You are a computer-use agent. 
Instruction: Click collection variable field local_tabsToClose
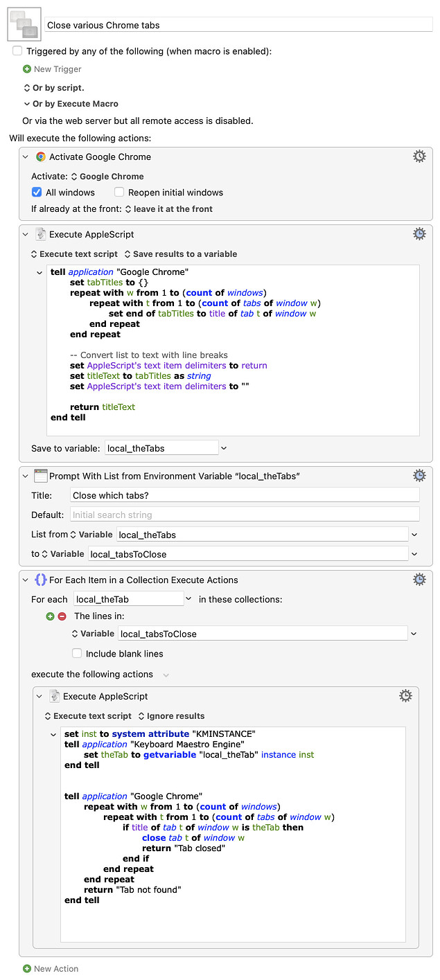click(x=263, y=634)
